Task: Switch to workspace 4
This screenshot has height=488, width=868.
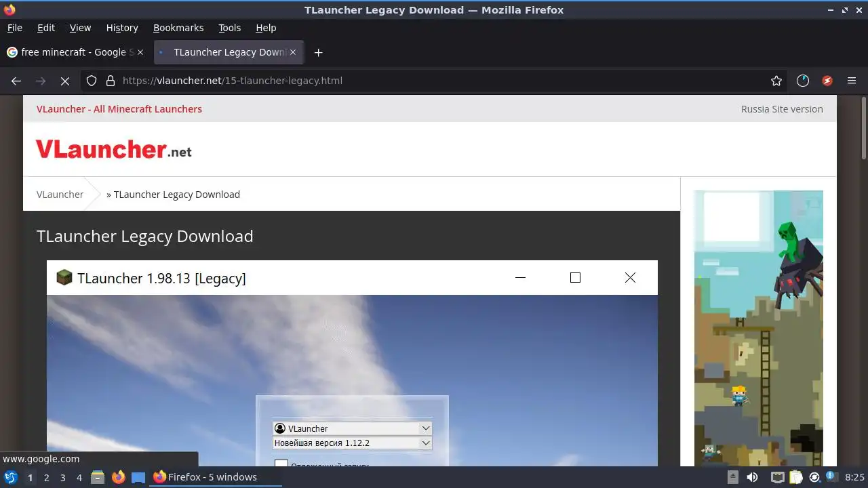Action: click(x=79, y=477)
